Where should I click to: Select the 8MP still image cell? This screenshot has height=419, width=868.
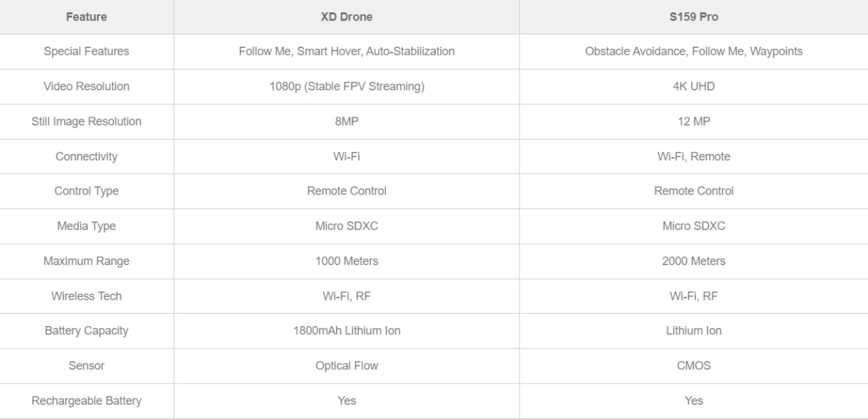pyautogui.click(x=347, y=122)
